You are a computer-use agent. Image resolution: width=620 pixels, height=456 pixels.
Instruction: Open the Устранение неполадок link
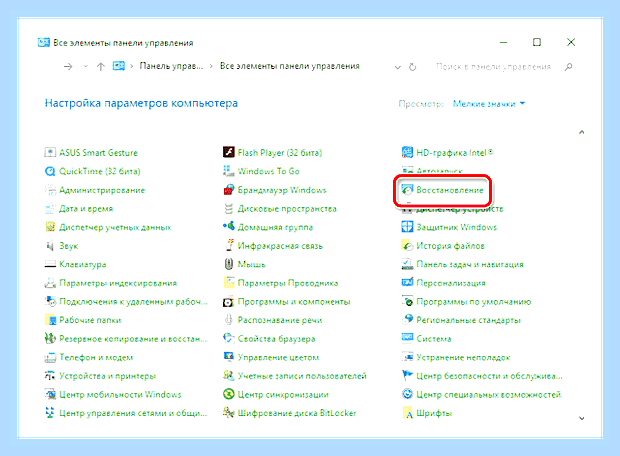point(463,358)
